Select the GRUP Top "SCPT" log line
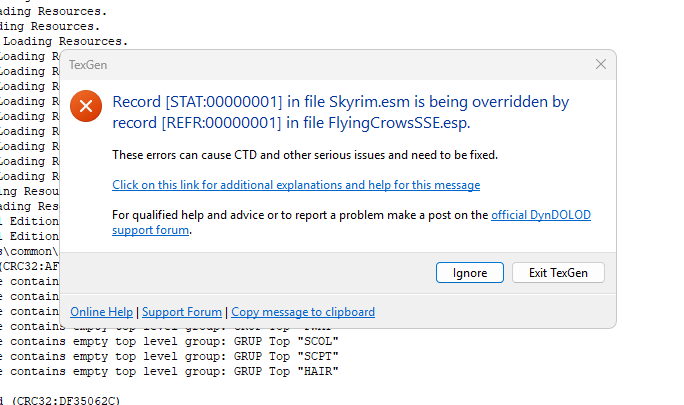Viewport: 684px width, 405px height. pos(170,356)
